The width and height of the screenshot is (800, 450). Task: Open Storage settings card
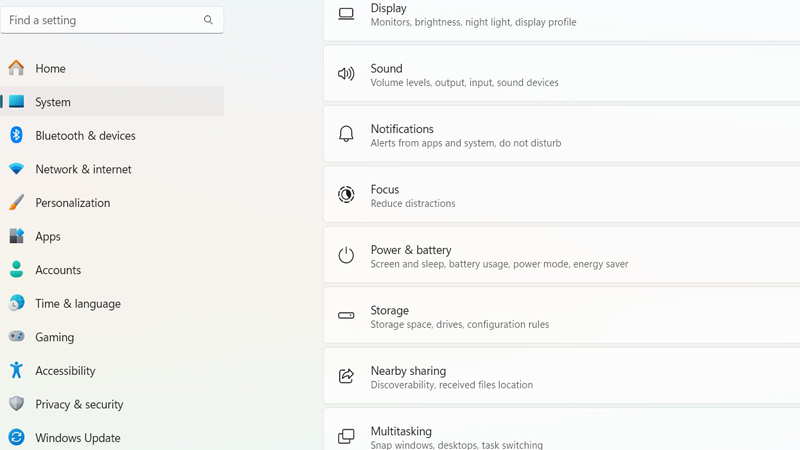[x=562, y=315]
